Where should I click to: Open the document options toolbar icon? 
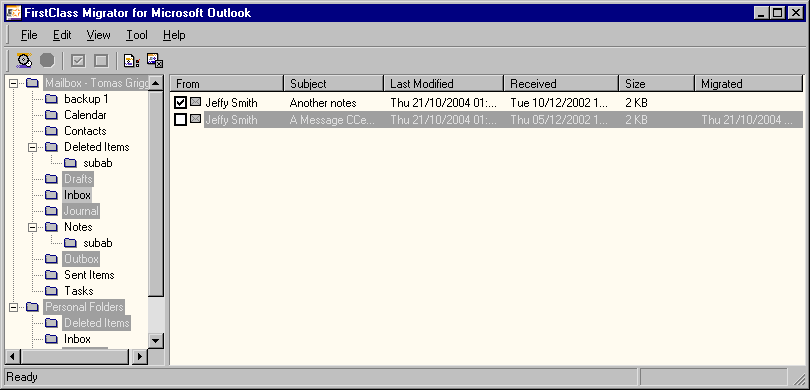(132, 61)
